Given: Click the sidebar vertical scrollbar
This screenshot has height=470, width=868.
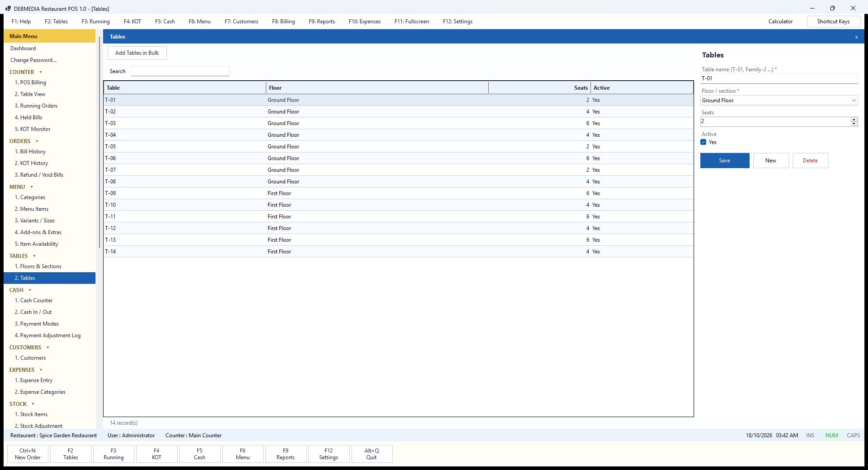Looking at the screenshot, I should [x=99, y=142].
